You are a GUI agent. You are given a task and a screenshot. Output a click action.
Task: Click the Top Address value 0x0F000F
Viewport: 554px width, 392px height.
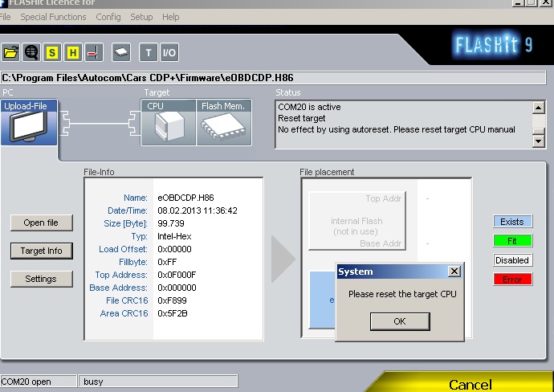point(177,275)
